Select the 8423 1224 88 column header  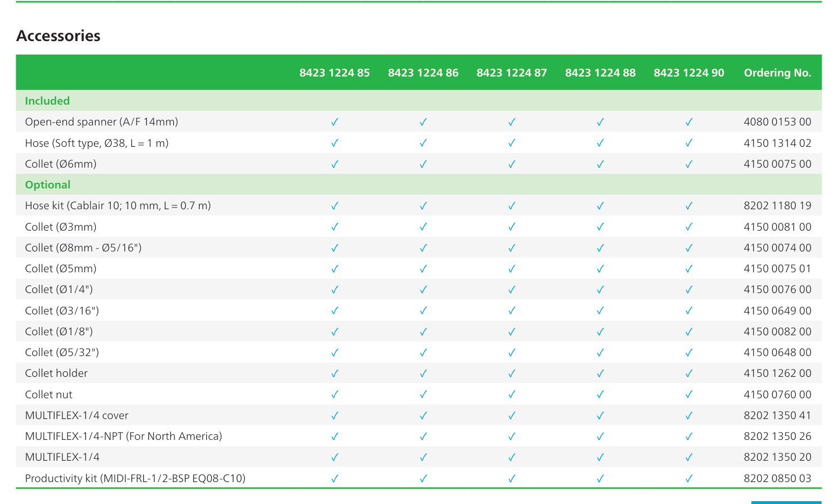601,73
